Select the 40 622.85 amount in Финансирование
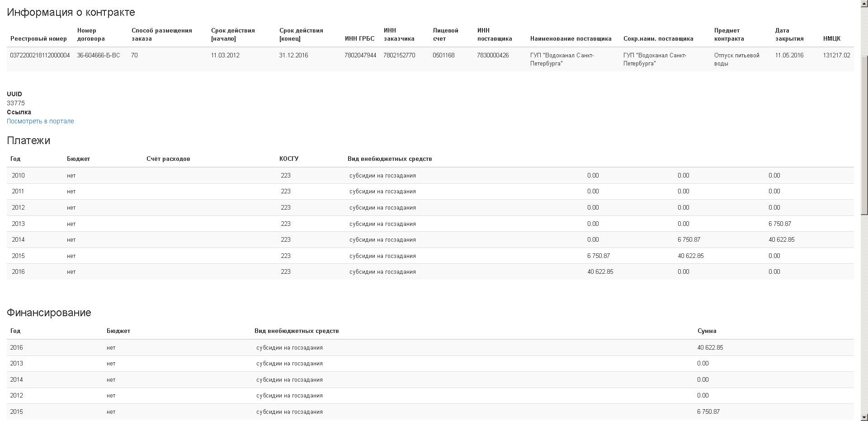868x421 pixels. pyautogui.click(x=710, y=347)
